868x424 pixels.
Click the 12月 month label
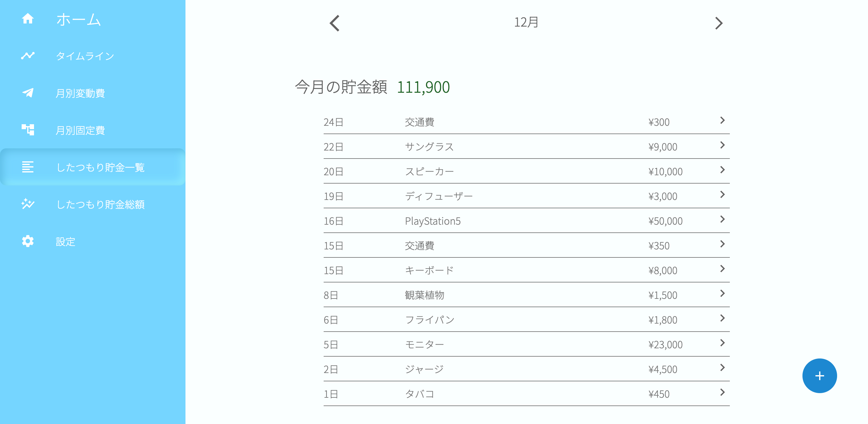[526, 23]
